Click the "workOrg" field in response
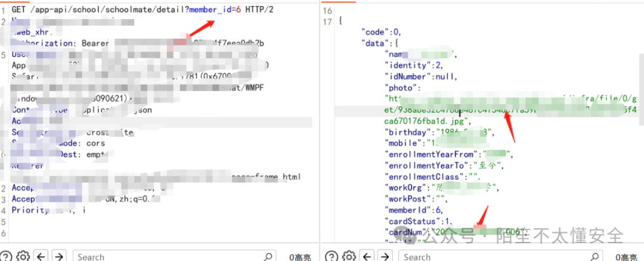Viewport: 644px width, 261px height. [442, 188]
